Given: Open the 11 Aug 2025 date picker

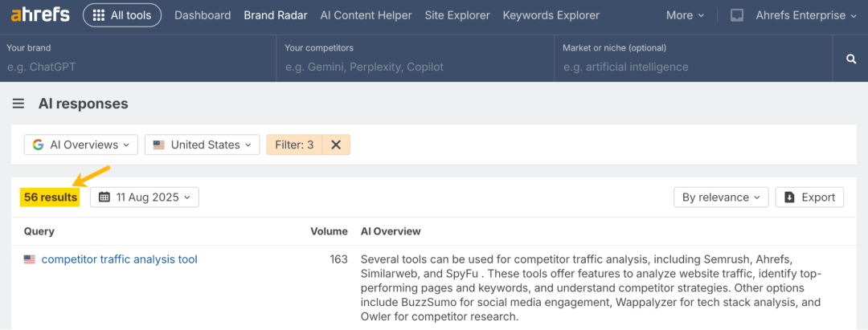Looking at the screenshot, I should tap(145, 198).
